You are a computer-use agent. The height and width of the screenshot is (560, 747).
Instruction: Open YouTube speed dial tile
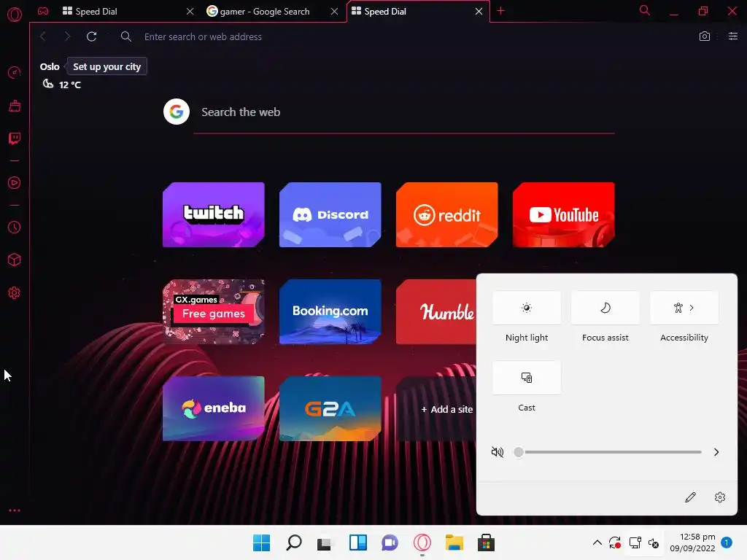(x=564, y=215)
